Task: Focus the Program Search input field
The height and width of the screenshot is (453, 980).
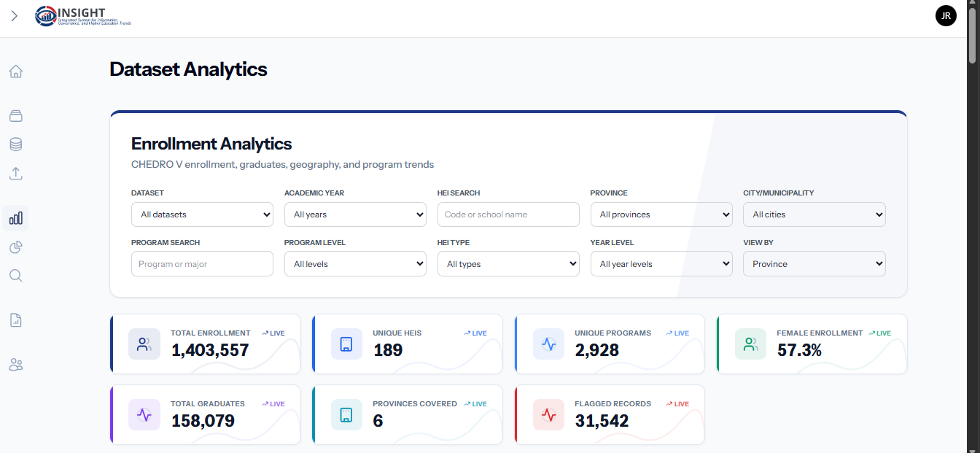Action: (x=202, y=264)
